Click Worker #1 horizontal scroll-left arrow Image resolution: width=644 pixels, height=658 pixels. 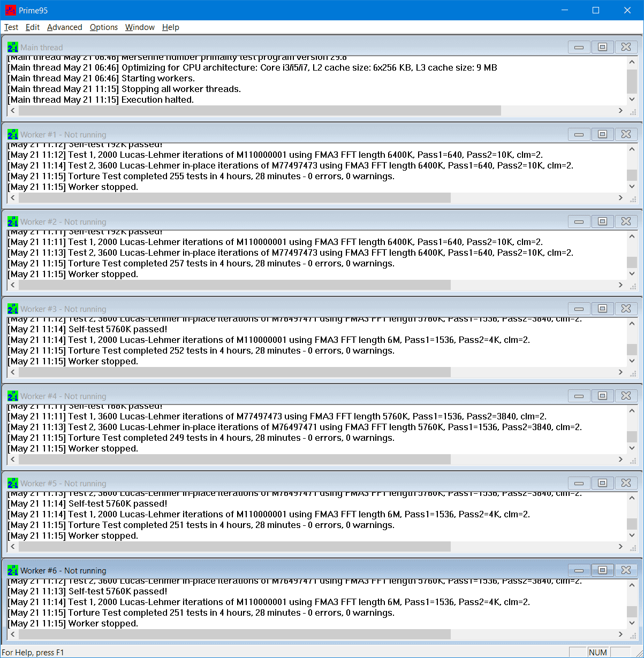tap(13, 198)
